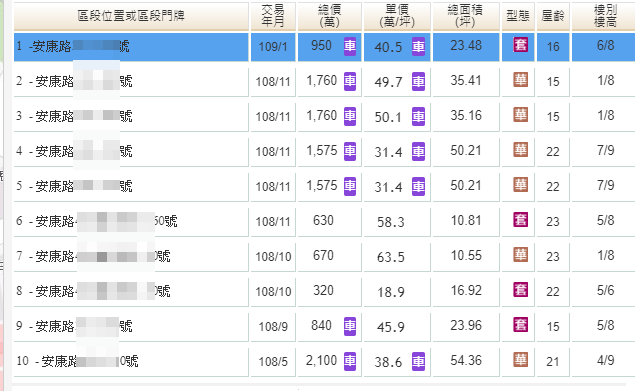Click row 5's total price 車 icon beside 1,575
The width and height of the screenshot is (635, 391).
point(350,186)
